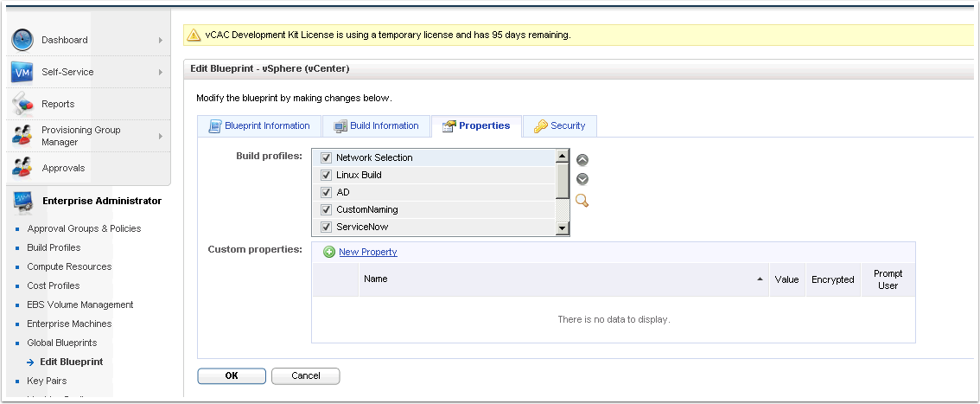
Task: Click the Blueprint Information tab icon
Action: click(215, 125)
